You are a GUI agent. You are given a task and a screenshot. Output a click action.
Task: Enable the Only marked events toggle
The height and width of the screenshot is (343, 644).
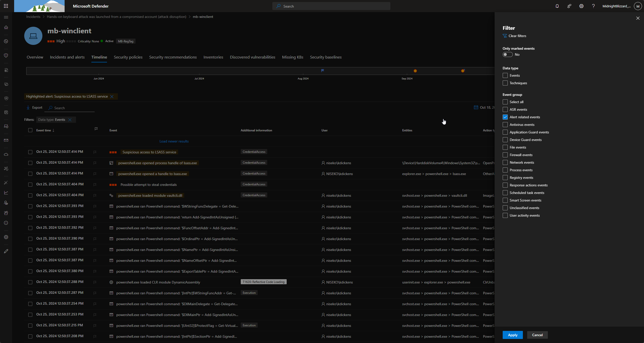[x=507, y=54]
